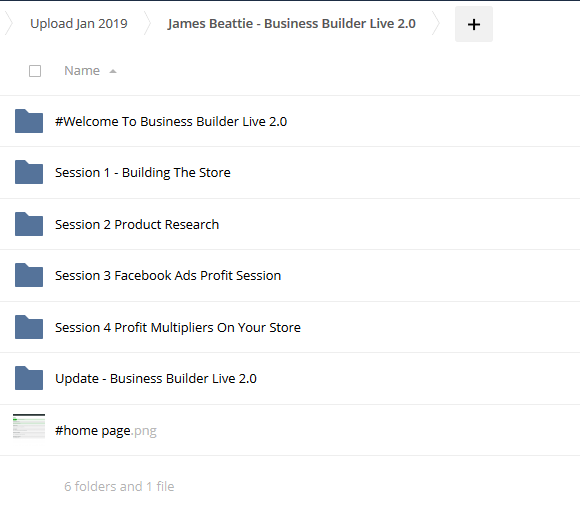The height and width of the screenshot is (514, 580).
Task: Open Update - Business Builder Live 2.0 name
Action: pos(156,379)
